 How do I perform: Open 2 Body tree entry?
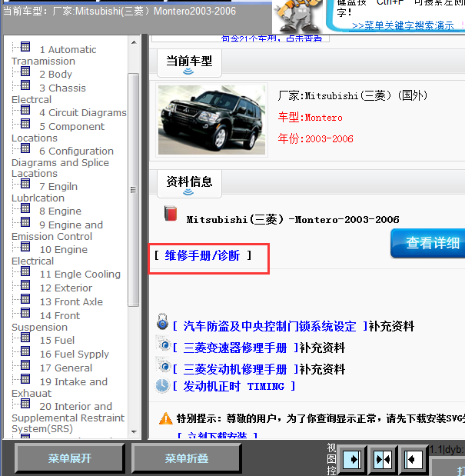(56, 74)
